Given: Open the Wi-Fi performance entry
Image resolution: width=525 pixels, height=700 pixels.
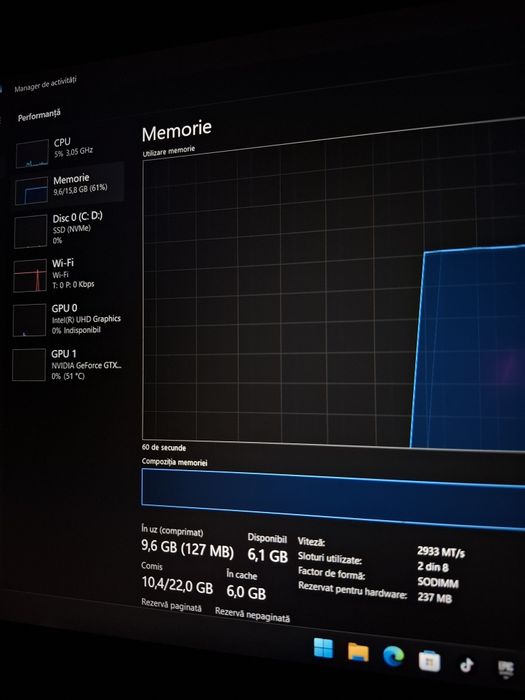Looking at the screenshot, I should [x=67, y=274].
